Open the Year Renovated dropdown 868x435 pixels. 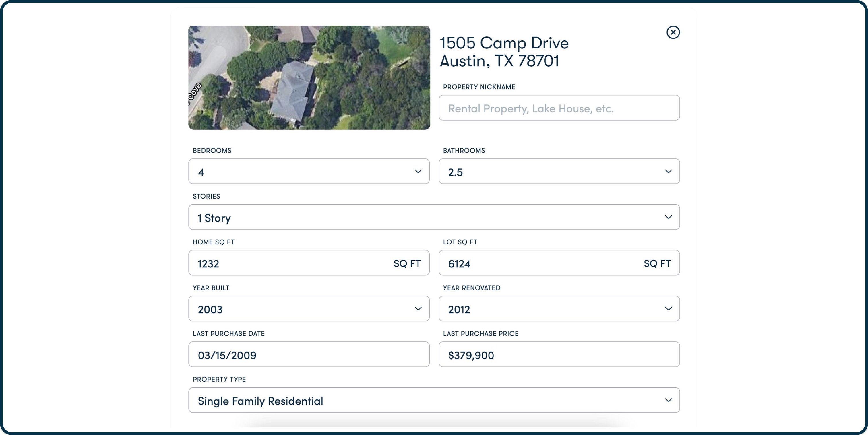coord(559,309)
